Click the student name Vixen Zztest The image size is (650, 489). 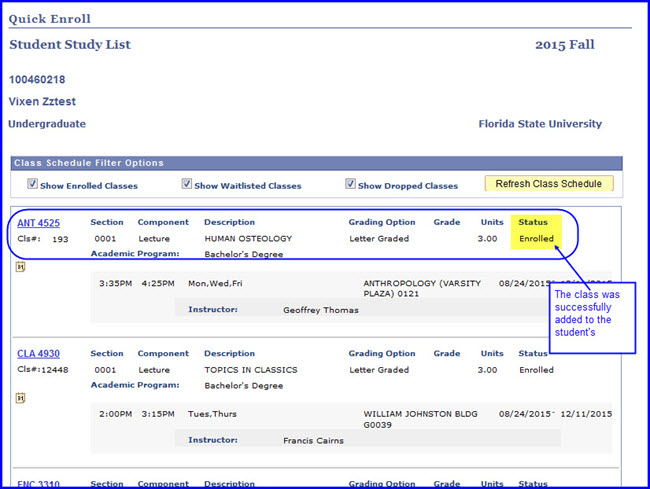42,102
